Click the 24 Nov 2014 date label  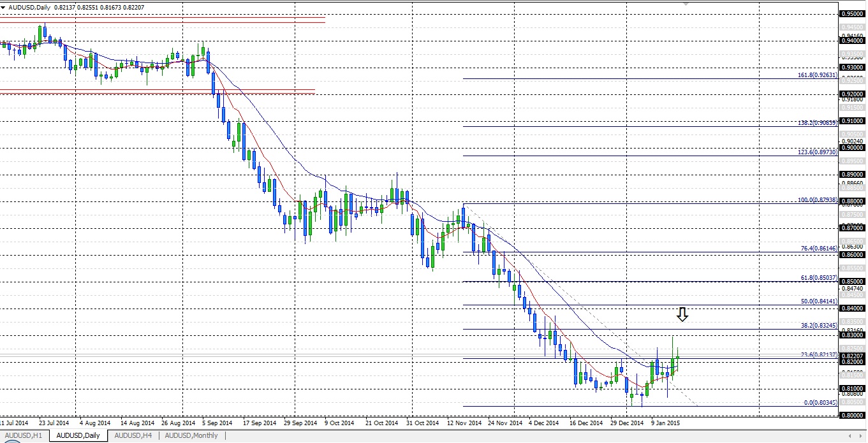point(505,423)
